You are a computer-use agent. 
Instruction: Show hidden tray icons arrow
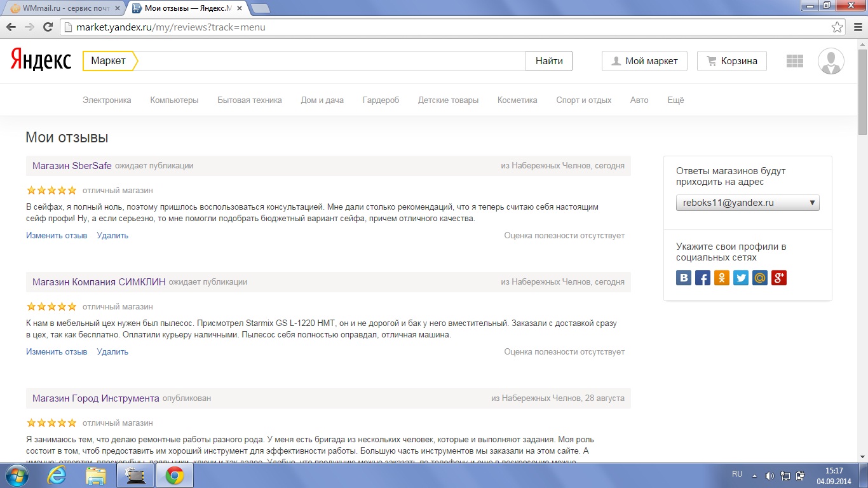(x=754, y=475)
